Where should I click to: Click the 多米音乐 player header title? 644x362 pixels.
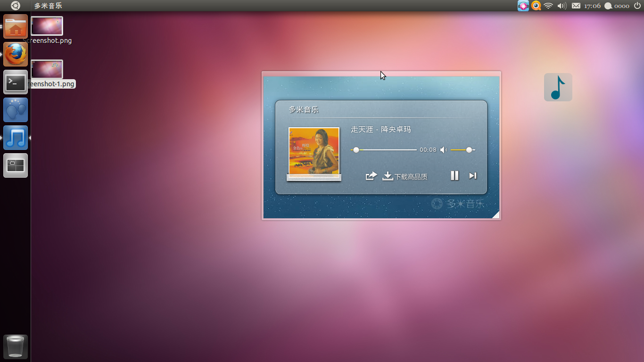304,109
